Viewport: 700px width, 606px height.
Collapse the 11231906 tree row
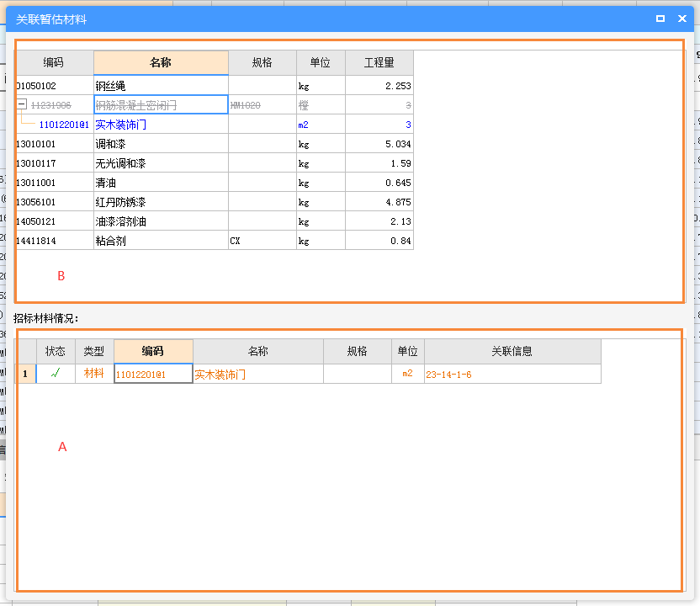22,105
